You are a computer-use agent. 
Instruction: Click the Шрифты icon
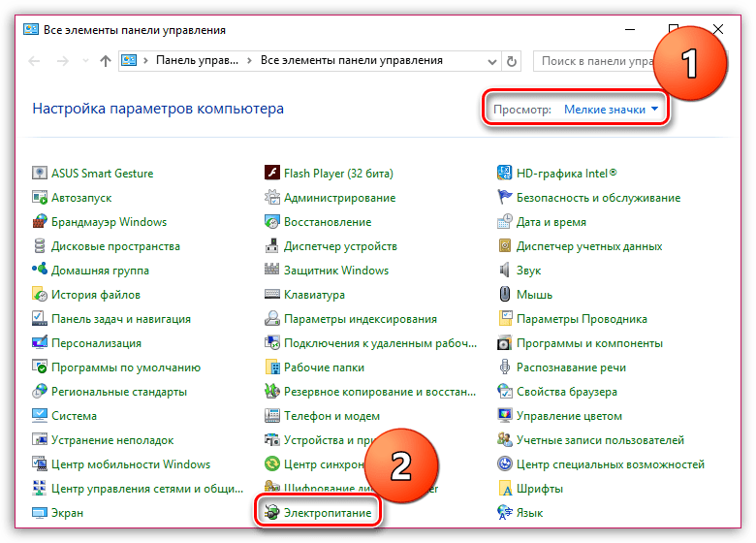504,488
